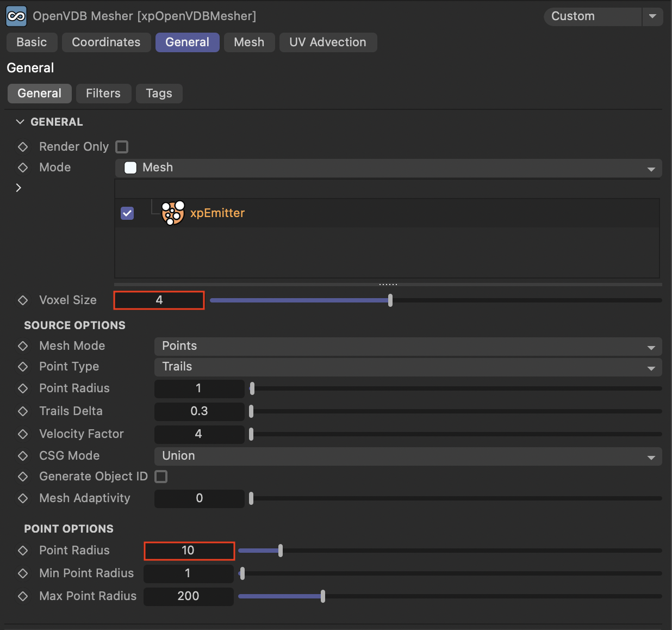The width and height of the screenshot is (672, 630).
Task: Click keyframe diamond beside Source Options Point Radius
Action: [x=23, y=388]
